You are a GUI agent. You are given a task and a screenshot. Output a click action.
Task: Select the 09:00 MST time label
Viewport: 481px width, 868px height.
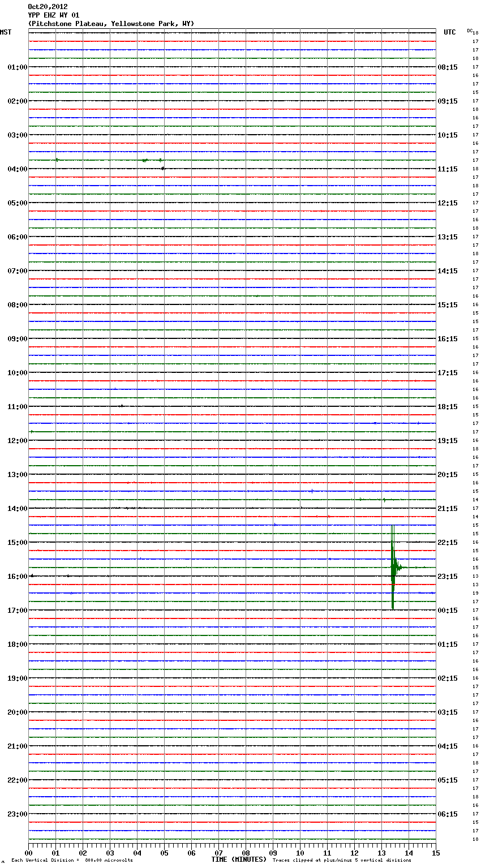click(x=18, y=339)
